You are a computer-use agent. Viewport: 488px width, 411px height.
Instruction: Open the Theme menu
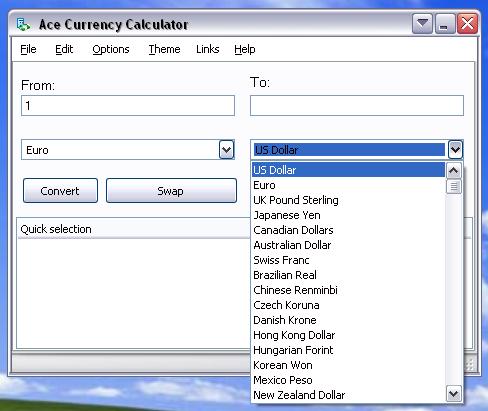164,49
